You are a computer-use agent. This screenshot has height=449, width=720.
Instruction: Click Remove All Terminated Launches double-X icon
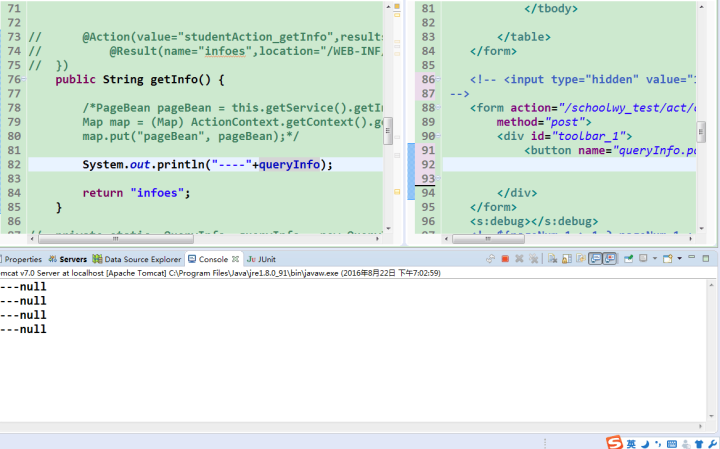tap(533, 259)
